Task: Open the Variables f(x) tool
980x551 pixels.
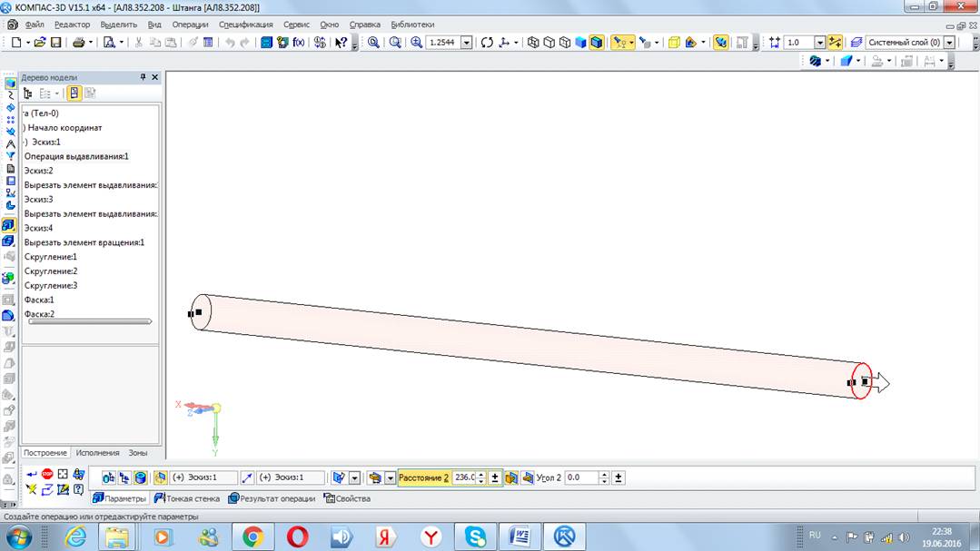Action: [298, 43]
